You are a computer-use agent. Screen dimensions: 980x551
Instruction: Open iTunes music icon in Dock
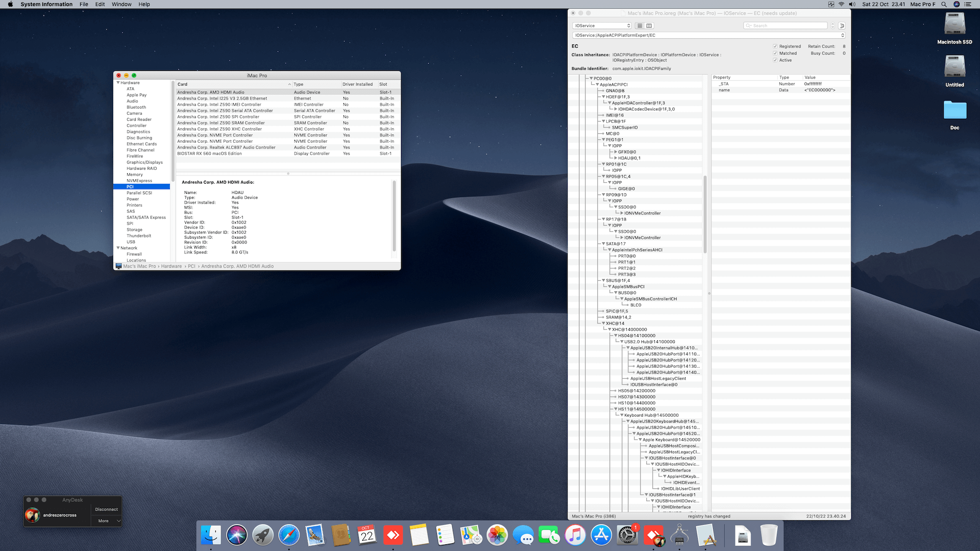(575, 535)
